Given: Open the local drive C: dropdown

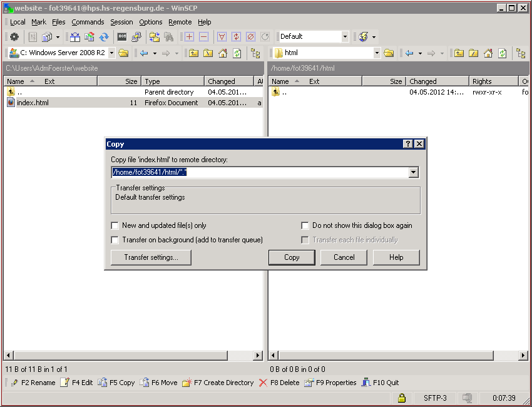Looking at the screenshot, I should coord(111,53).
